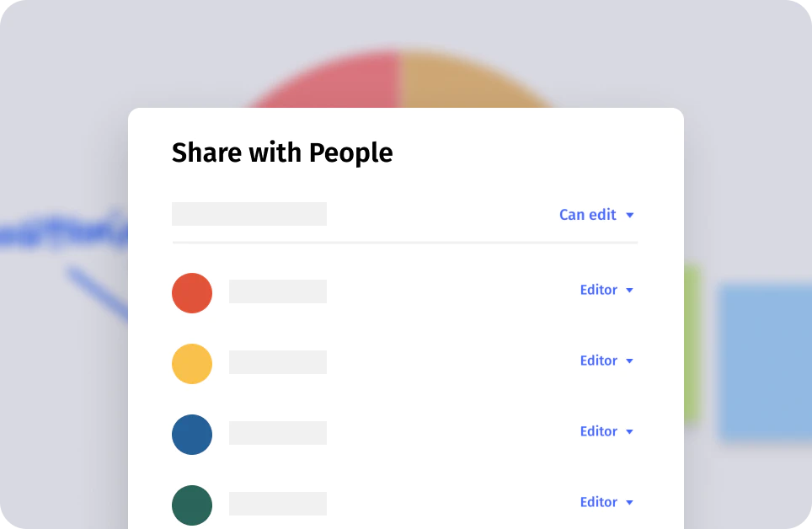Open the yellow user's Editor role dropdown
This screenshot has width=812, height=529.
(x=599, y=361)
